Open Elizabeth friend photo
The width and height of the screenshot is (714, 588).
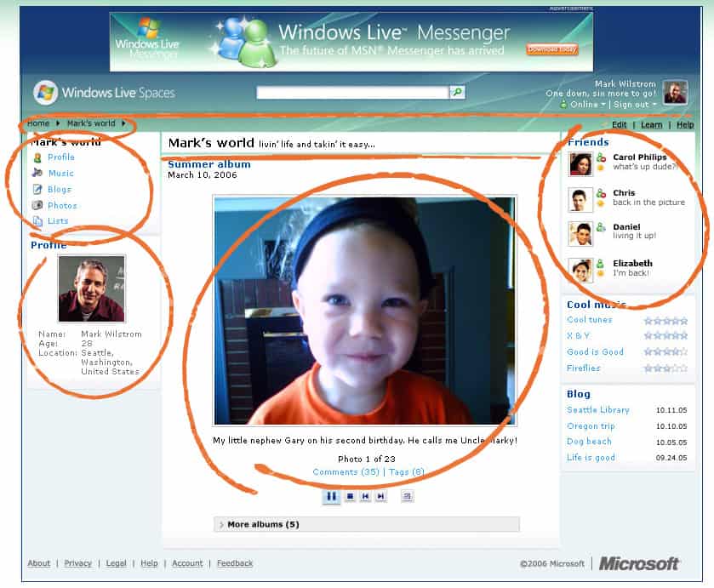point(580,271)
